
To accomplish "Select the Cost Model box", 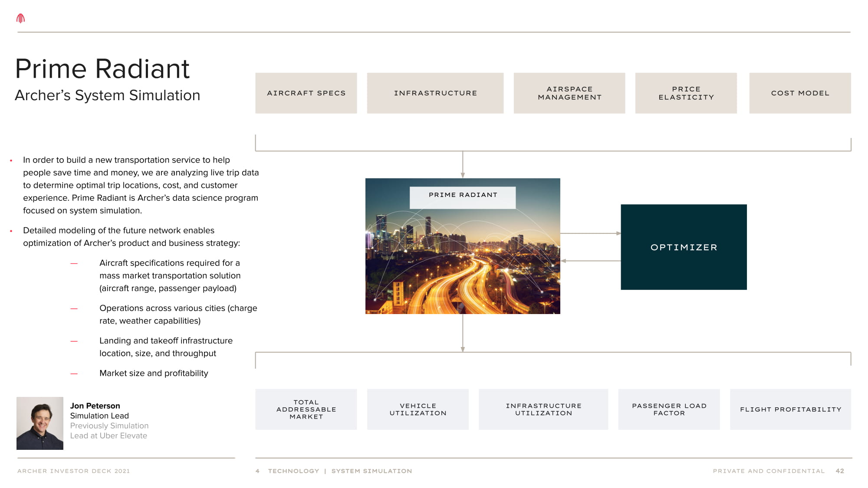I will [799, 93].
